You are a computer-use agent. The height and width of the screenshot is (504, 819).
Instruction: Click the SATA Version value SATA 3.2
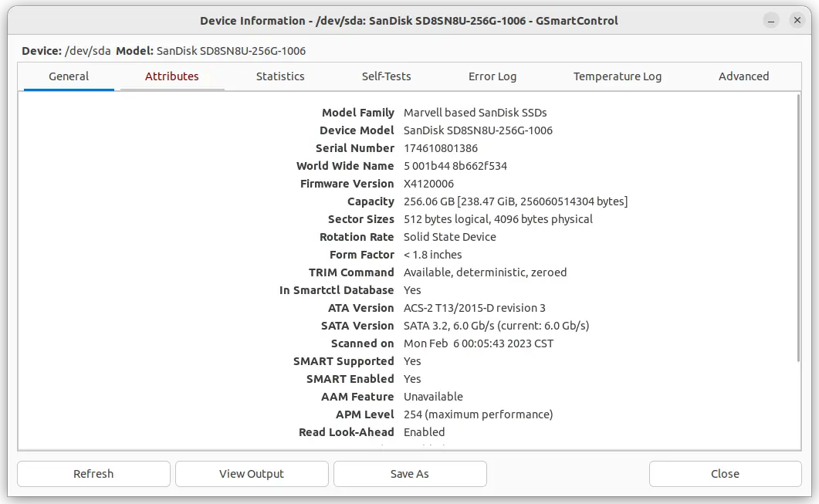pyautogui.click(x=496, y=326)
